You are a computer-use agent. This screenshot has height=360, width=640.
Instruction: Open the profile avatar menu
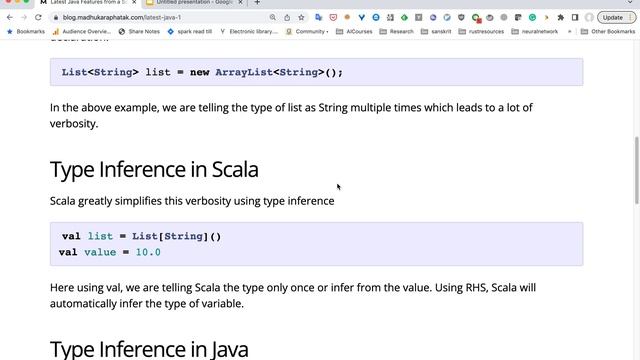click(589, 18)
